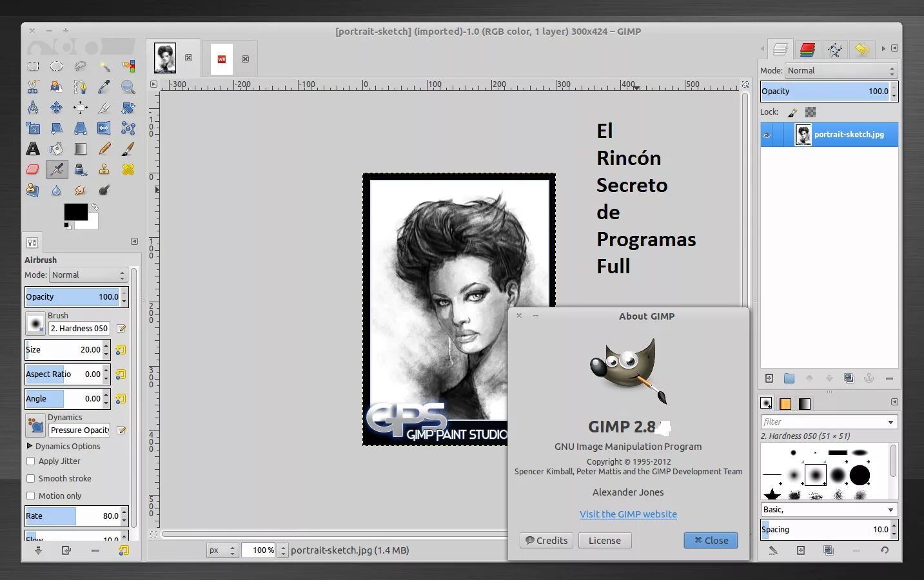The width and height of the screenshot is (924, 580).
Task: Toggle Lock pixels brush icon
Action: coord(792,112)
